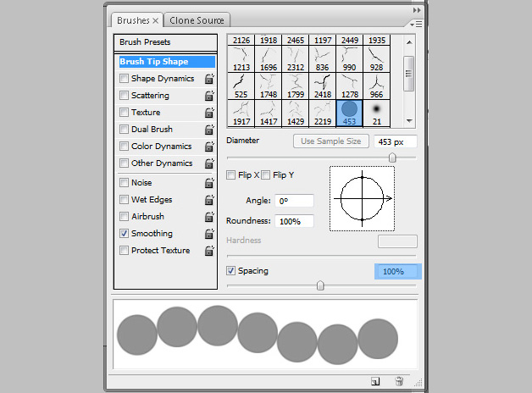This screenshot has width=532, height=393.
Task: Turn on Airbrush checkbox
Action: (x=124, y=217)
